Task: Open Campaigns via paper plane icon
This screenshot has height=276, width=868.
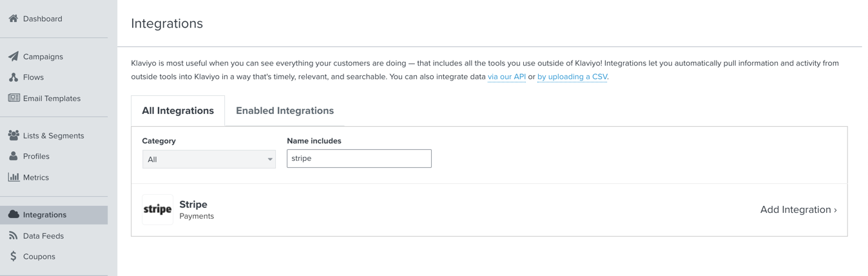Action: [13, 57]
